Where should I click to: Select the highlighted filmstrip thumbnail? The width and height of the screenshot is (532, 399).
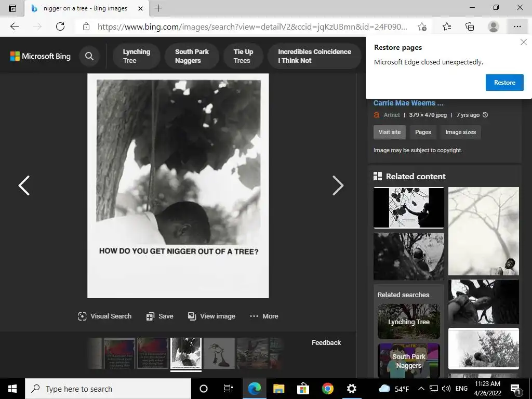tap(186, 353)
